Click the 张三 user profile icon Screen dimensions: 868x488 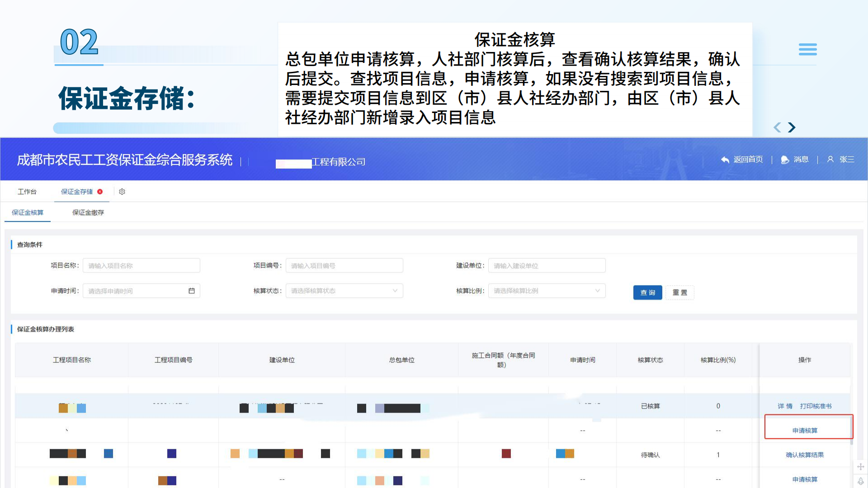830,159
